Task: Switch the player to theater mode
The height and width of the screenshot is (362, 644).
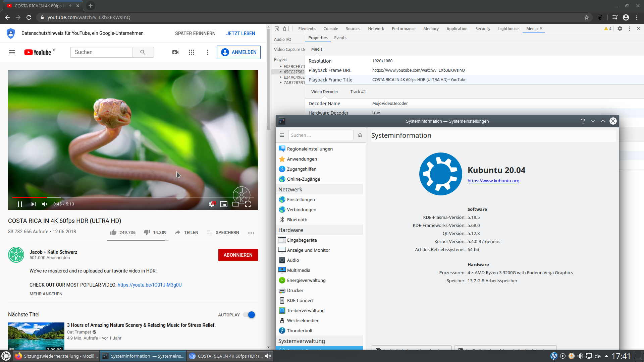Action: [x=236, y=204]
